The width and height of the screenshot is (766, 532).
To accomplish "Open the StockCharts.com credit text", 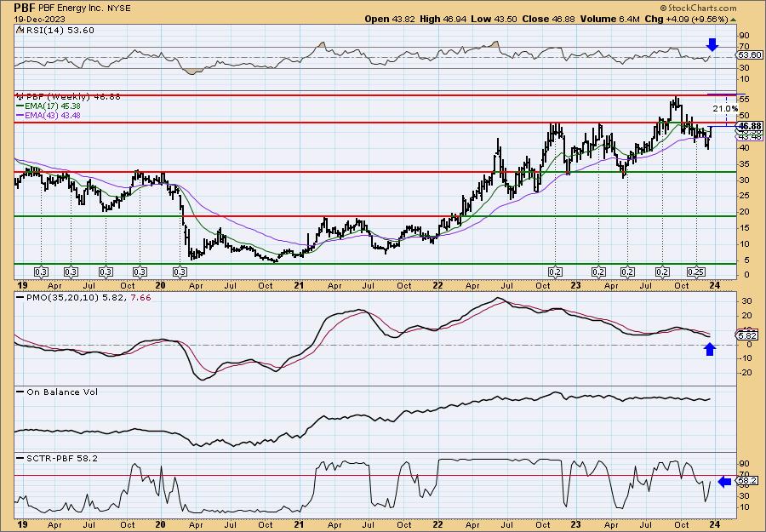I will (x=699, y=9).
